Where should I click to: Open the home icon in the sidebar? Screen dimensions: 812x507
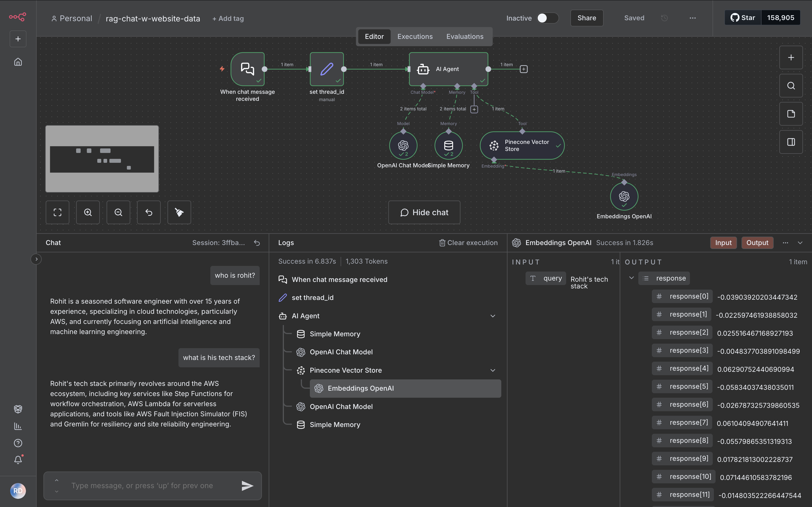click(x=18, y=62)
